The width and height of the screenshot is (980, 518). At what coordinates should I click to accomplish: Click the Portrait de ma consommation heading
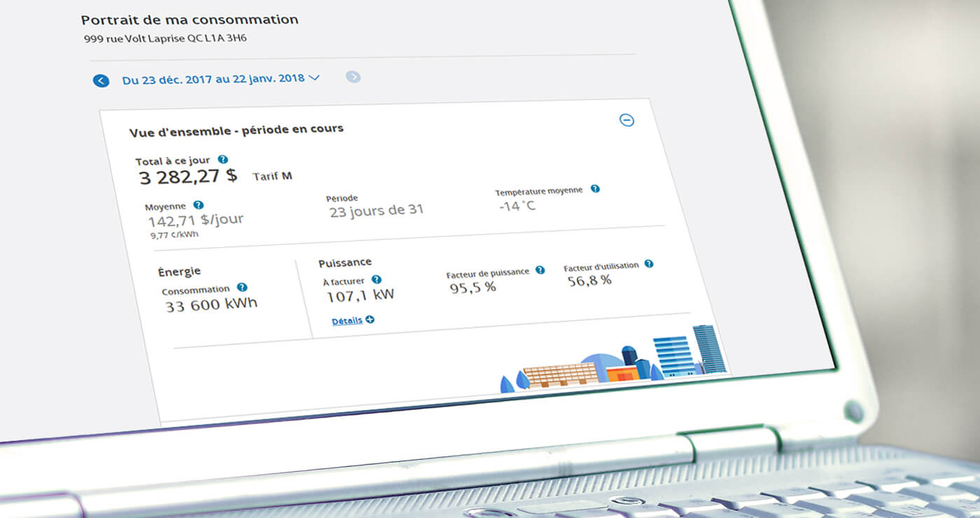click(x=190, y=20)
